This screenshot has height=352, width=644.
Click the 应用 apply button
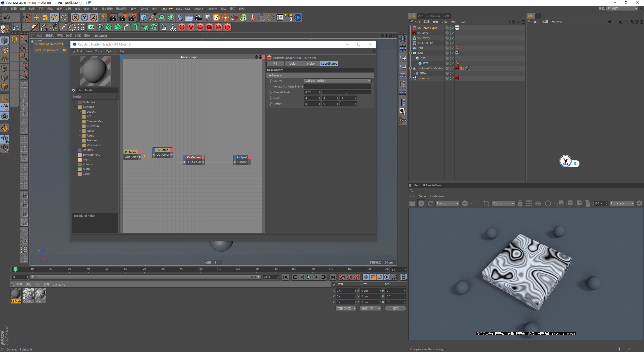[395, 308]
